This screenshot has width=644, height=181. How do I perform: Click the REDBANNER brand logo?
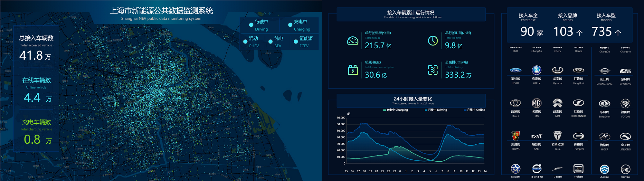[x=578, y=103]
